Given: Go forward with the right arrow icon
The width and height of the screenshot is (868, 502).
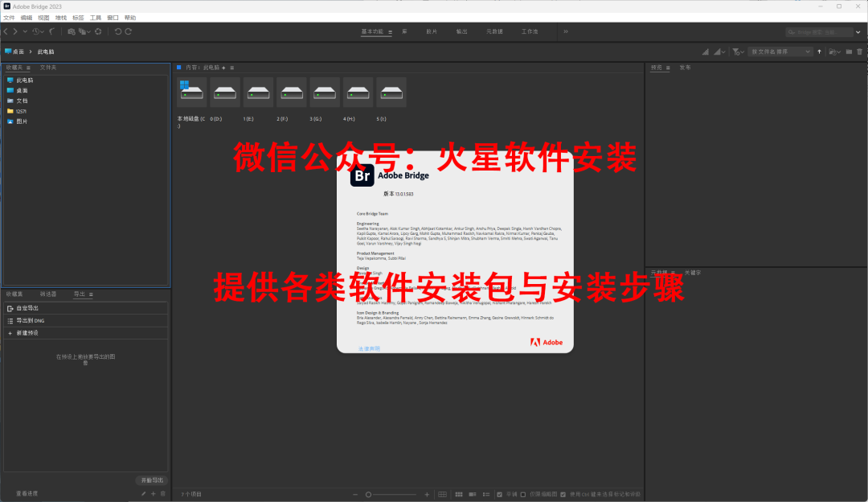Looking at the screenshot, I should pos(15,31).
